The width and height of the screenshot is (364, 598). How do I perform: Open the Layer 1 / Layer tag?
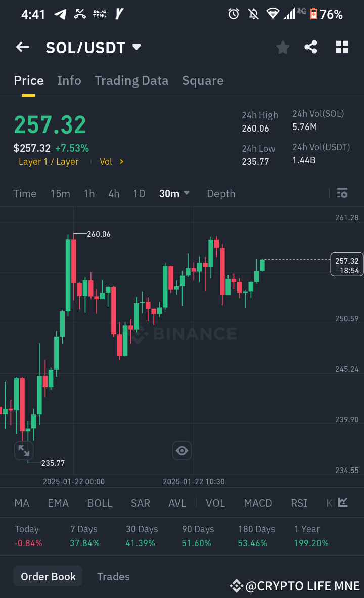point(49,162)
